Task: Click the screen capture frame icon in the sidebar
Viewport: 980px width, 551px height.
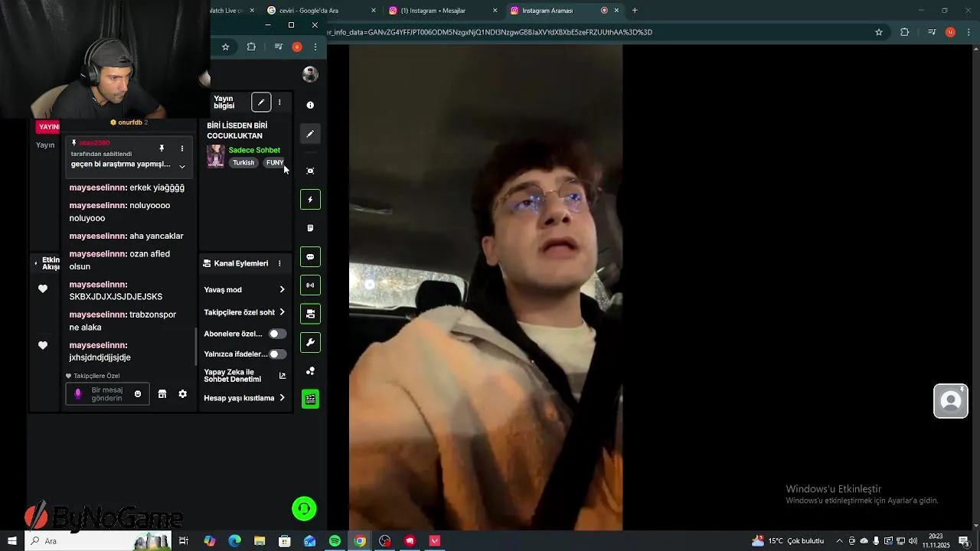Action: pos(310,171)
